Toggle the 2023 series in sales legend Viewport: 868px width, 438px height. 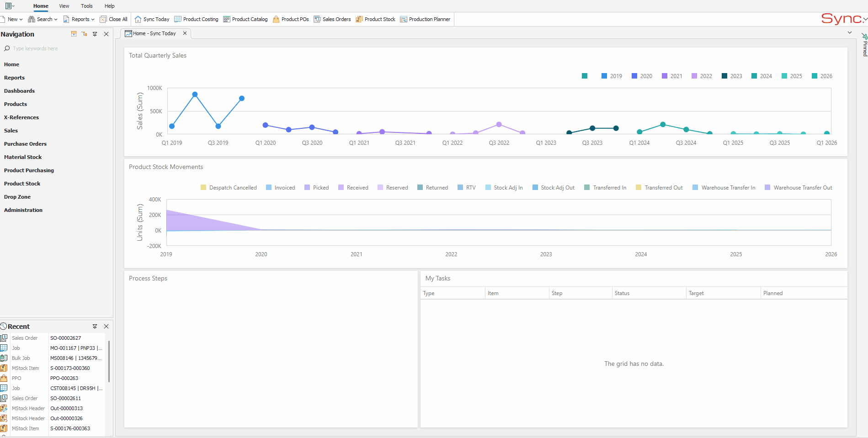pos(732,76)
